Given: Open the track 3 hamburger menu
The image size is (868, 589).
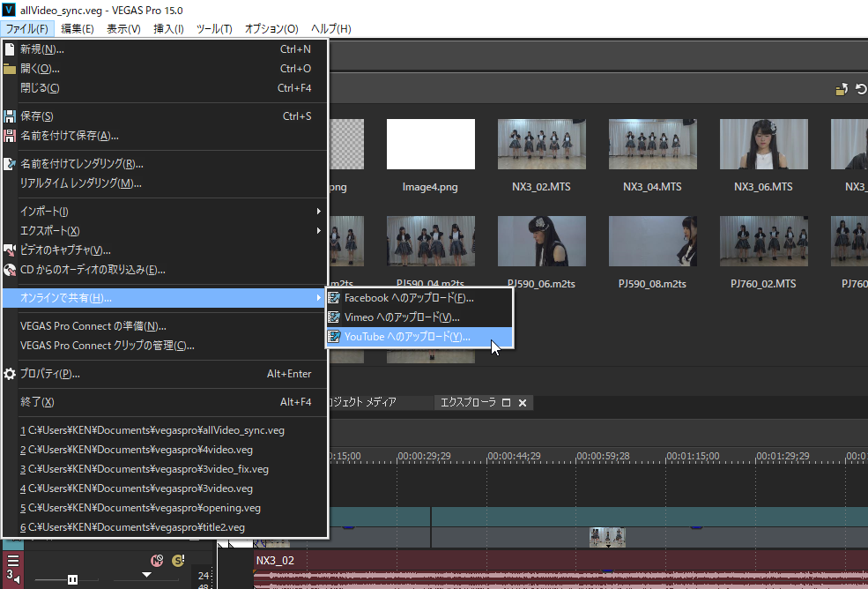Looking at the screenshot, I should (13, 561).
